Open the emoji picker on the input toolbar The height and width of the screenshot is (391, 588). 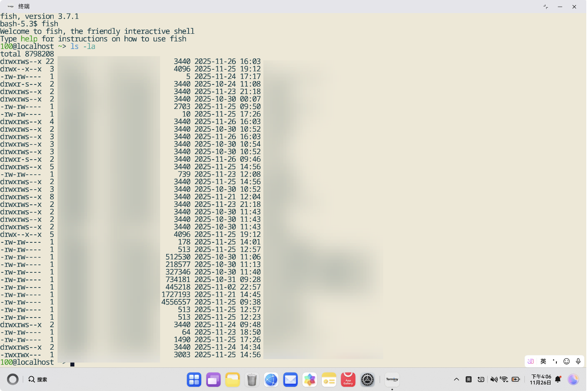[x=566, y=361]
